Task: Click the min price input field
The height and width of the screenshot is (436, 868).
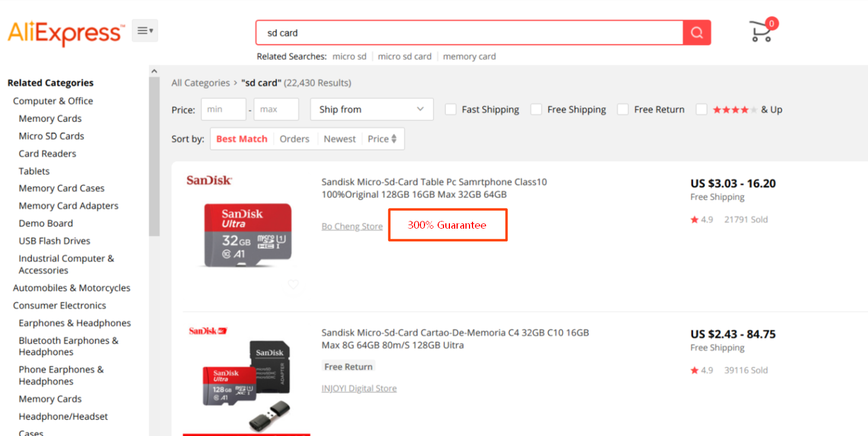Action: click(x=223, y=110)
